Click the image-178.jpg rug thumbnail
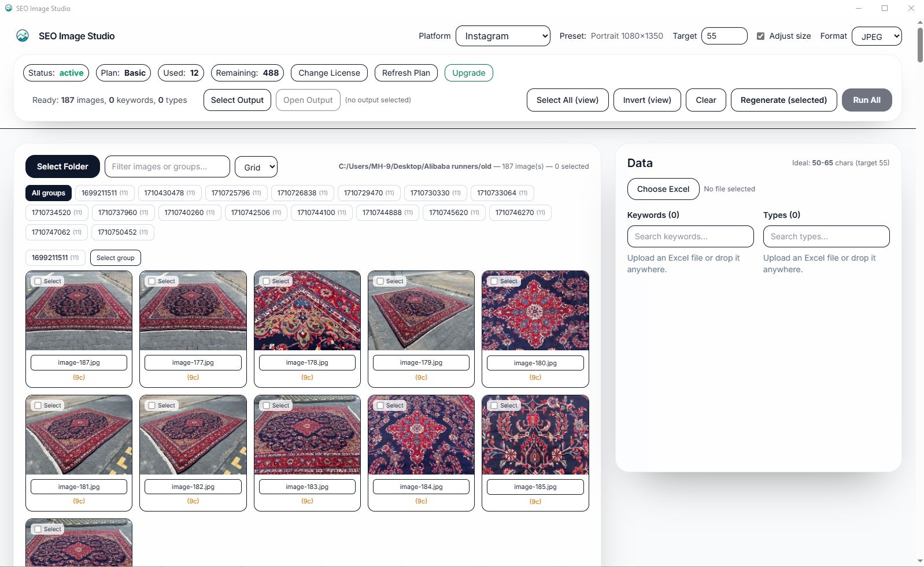 coord(307,310)
